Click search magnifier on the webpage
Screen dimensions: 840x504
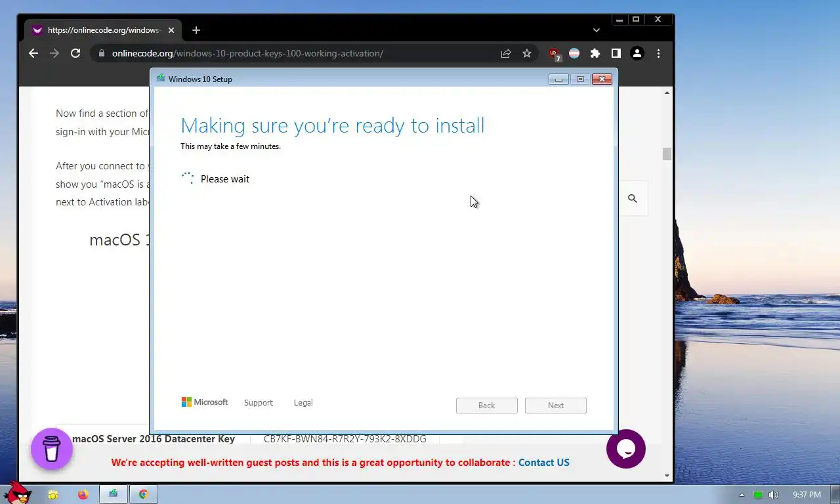tap(633, 198)
